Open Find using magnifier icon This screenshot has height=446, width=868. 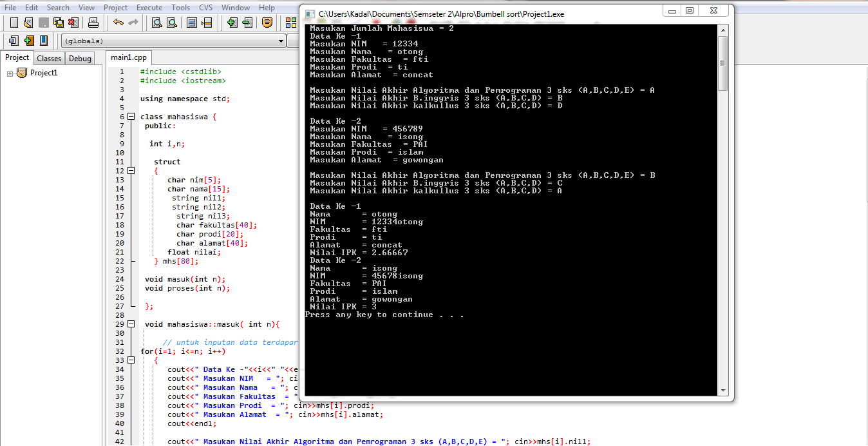(x=156, y=23)
